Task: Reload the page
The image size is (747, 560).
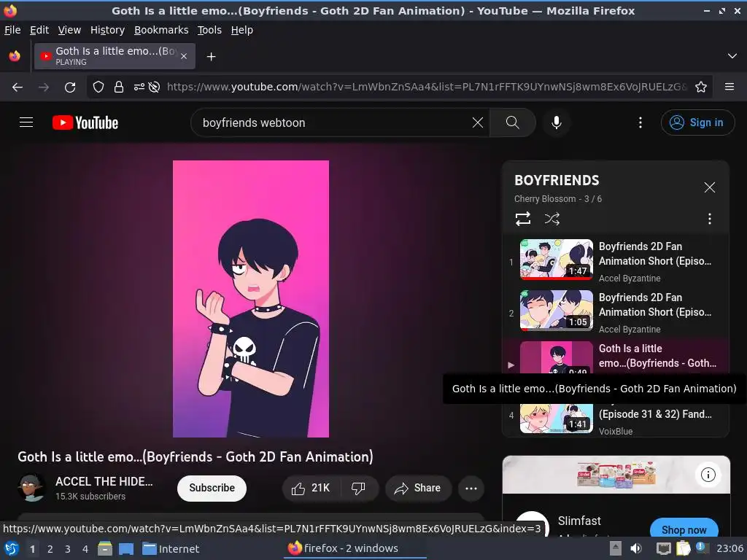Action: [70, 87]
